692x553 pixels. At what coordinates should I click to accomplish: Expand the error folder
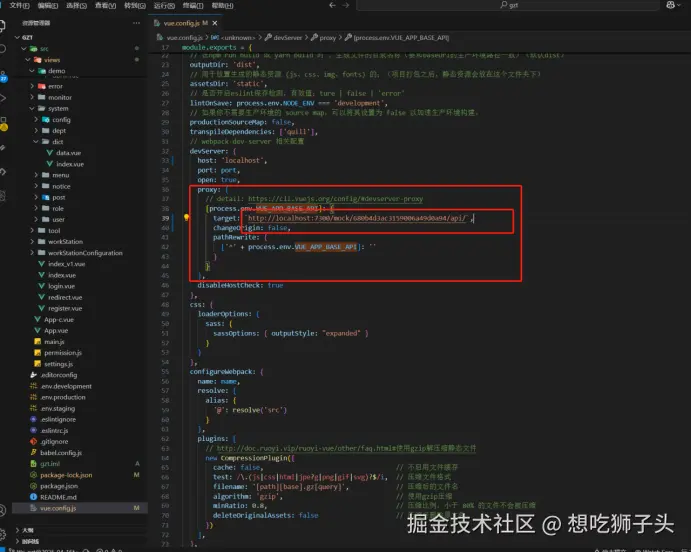[x=32, y=86]
